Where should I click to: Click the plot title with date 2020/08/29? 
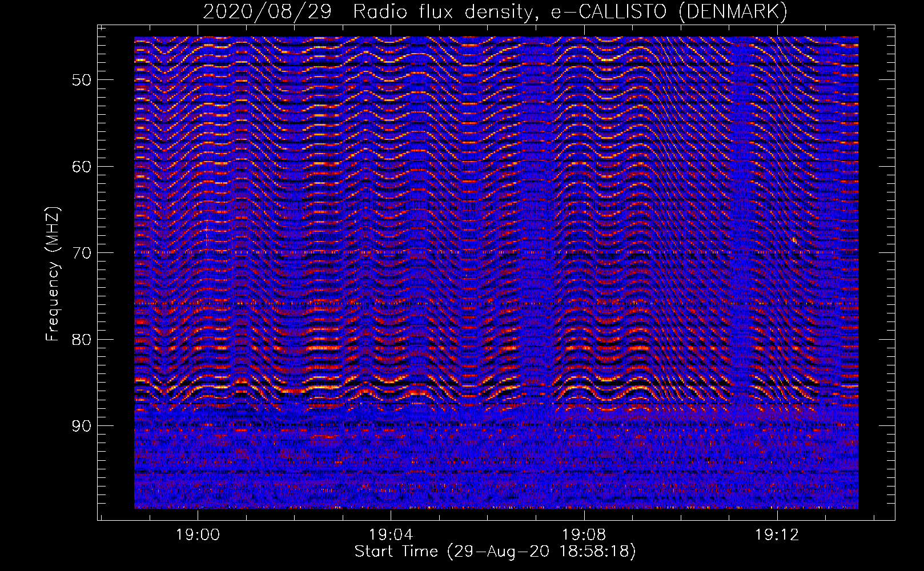click(x=495, y=11)
